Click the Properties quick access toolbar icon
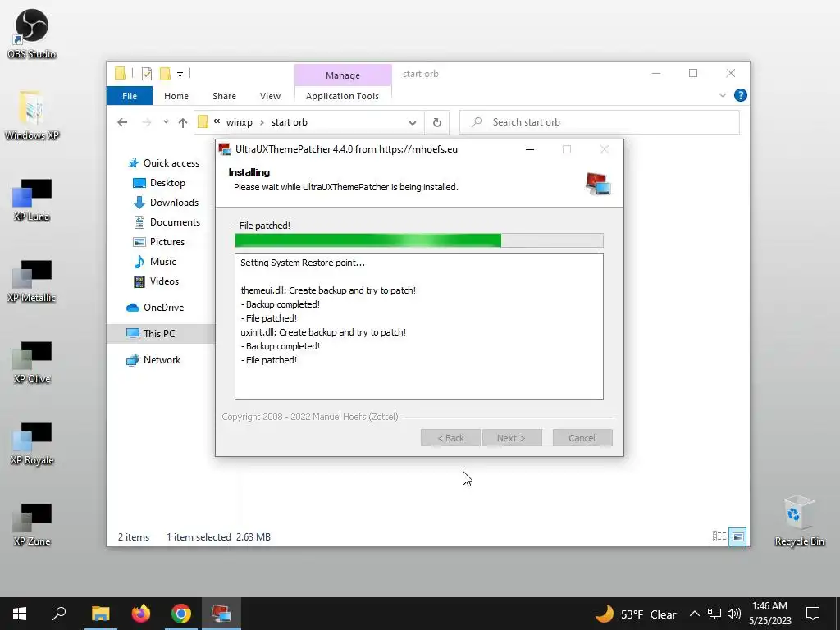840x630 pixels. tap(146, 74)
